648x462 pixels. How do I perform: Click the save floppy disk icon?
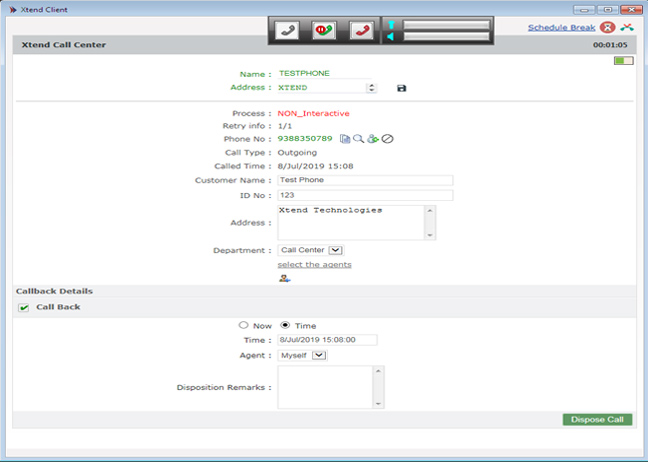[x=401, y=88]
